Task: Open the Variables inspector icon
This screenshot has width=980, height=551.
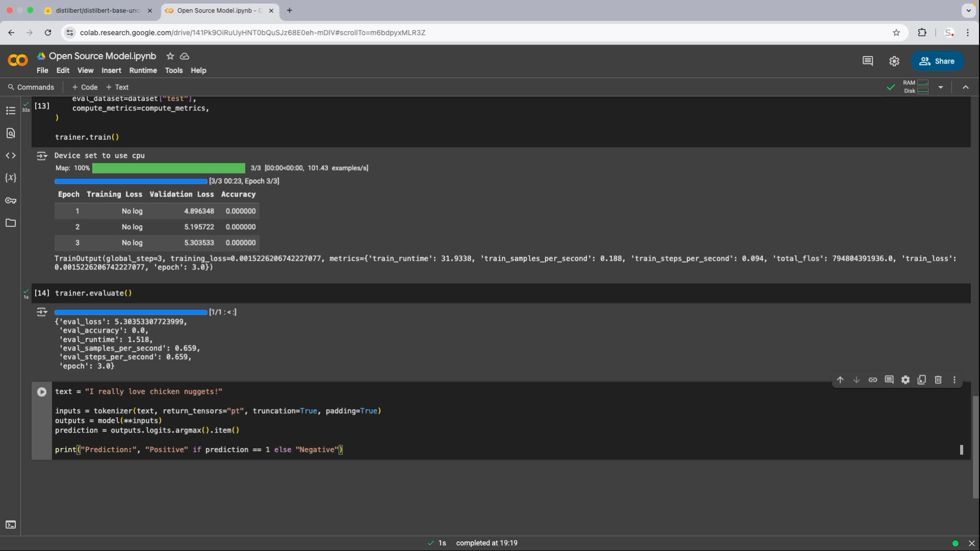Action: tap(10, 178)
